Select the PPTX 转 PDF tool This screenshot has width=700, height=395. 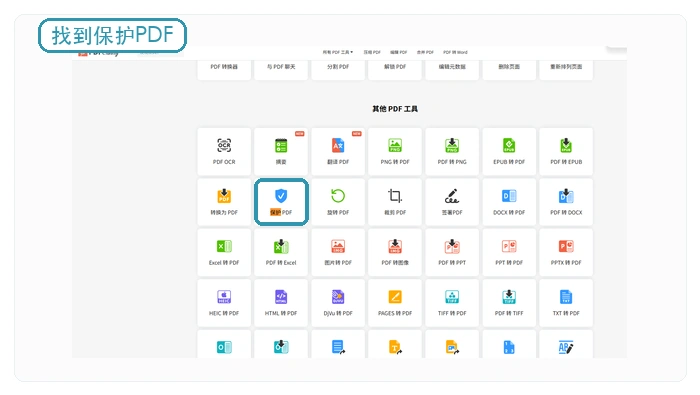566,252
